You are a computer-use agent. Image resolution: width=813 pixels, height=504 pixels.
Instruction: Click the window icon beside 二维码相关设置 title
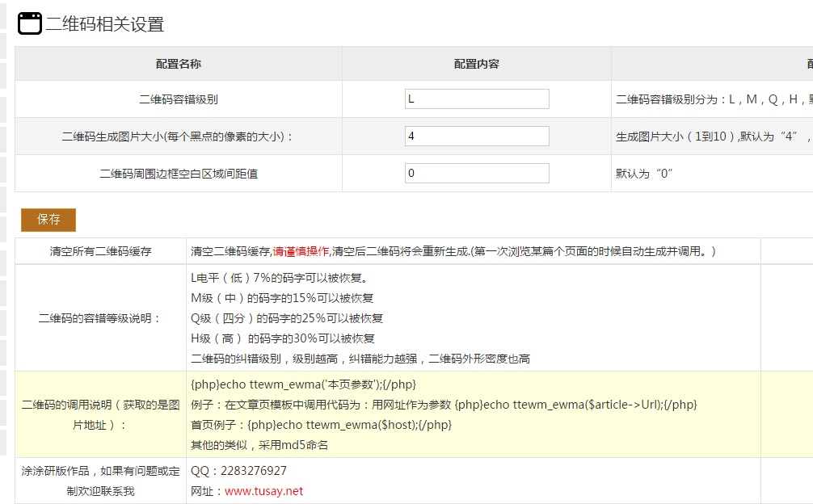pos(30,24)
